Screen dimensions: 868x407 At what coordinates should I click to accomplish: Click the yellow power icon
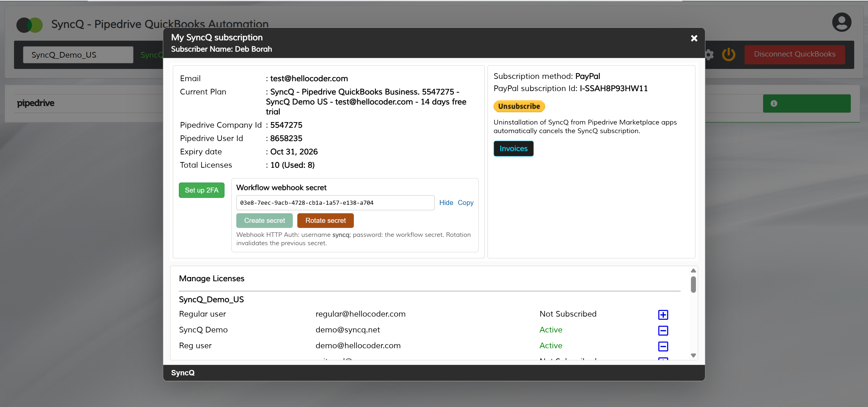(x=728, y=54)
